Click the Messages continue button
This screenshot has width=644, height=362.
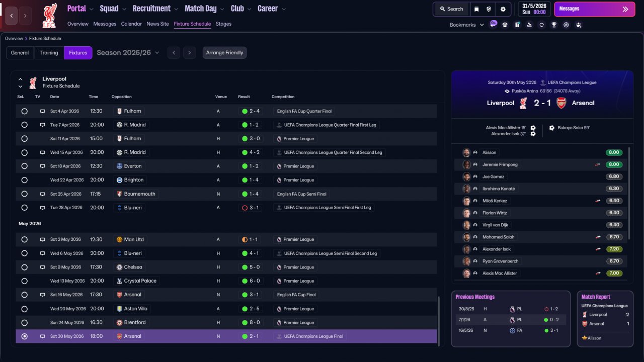[x=595, y=9]
